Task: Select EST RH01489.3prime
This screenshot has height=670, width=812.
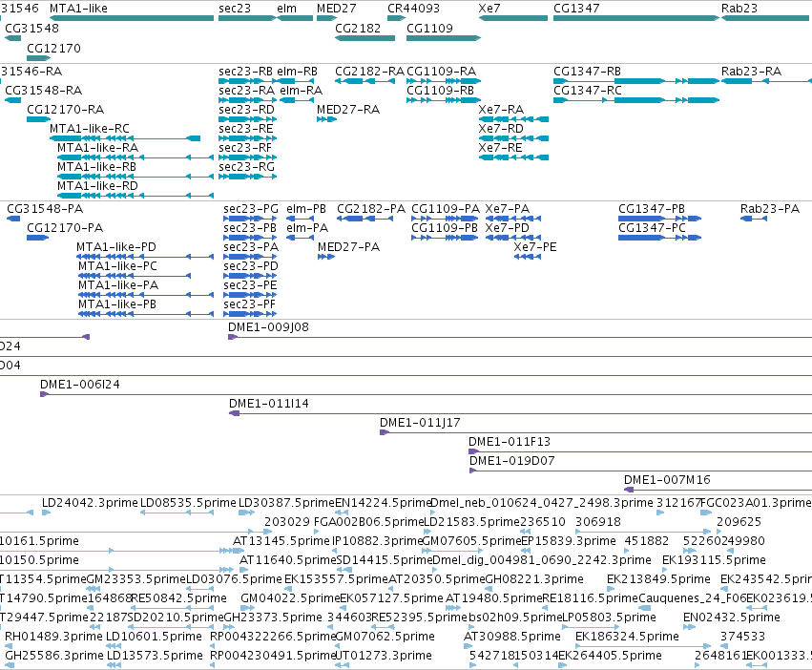Action: click(x=9, y=647)
